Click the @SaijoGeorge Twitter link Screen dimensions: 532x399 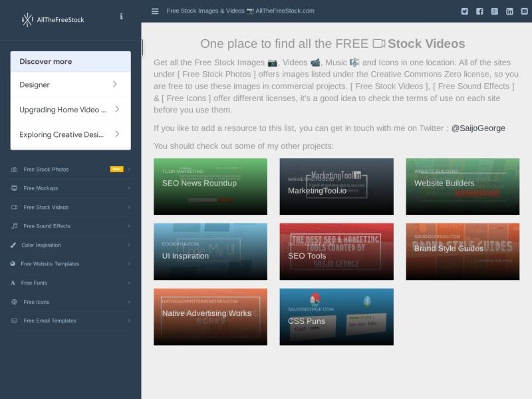click(478, 128)
